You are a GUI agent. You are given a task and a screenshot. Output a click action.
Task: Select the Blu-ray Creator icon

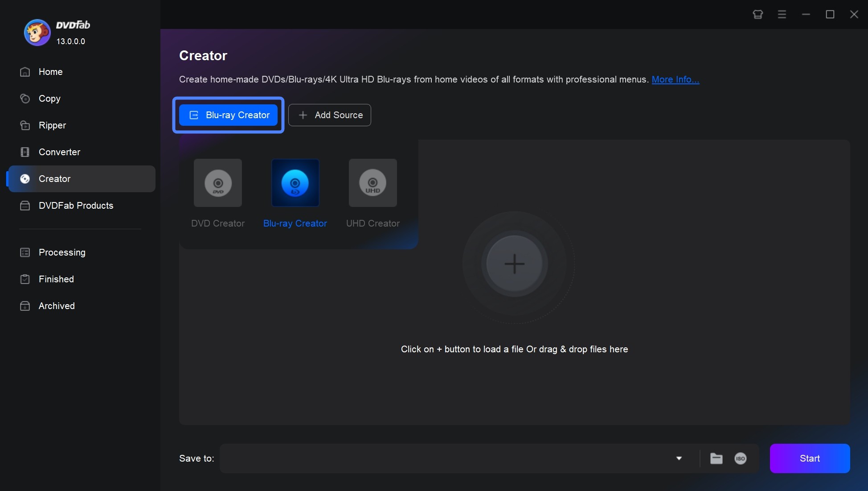pyautogui.click(x=295, y=182)
